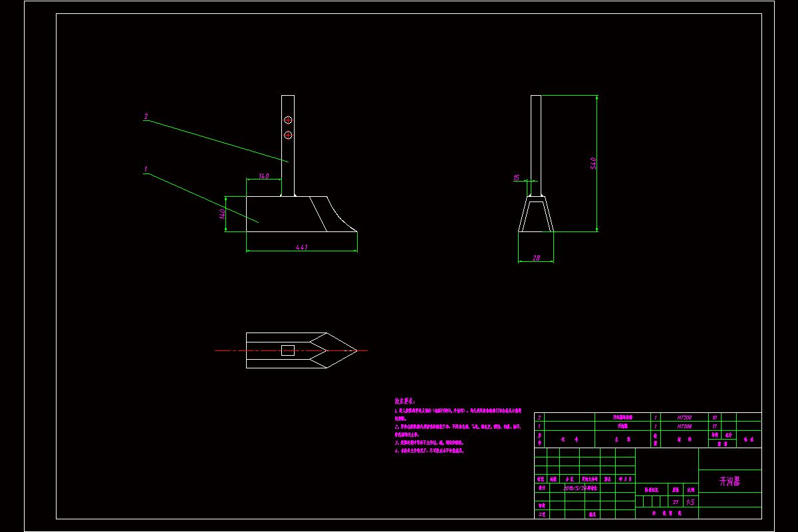Image resolution: width=798 pixels, height=532 pixels.
Task: Click the value 10 in parts list
Action: click(x=715, y=418)
